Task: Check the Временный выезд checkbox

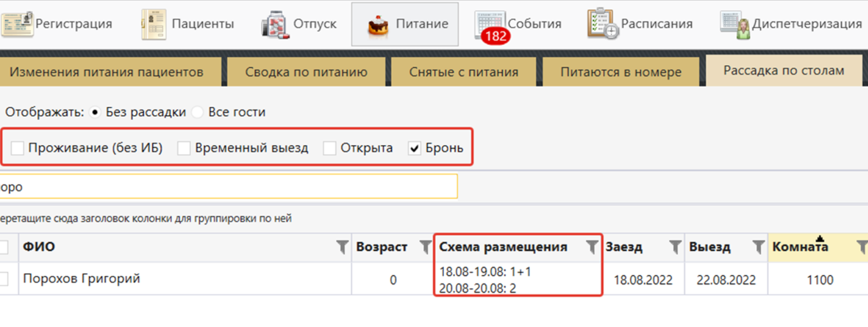Action: pos(184,148)
